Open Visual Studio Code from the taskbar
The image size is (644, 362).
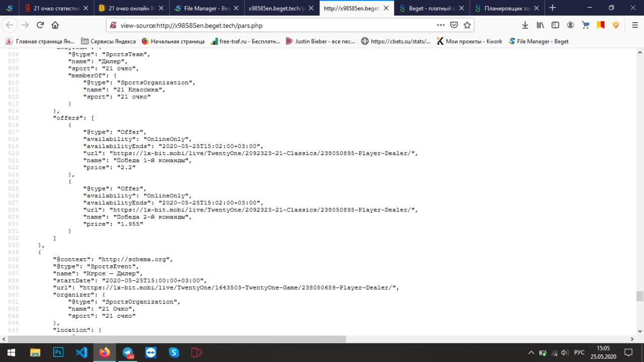(82, 352)
